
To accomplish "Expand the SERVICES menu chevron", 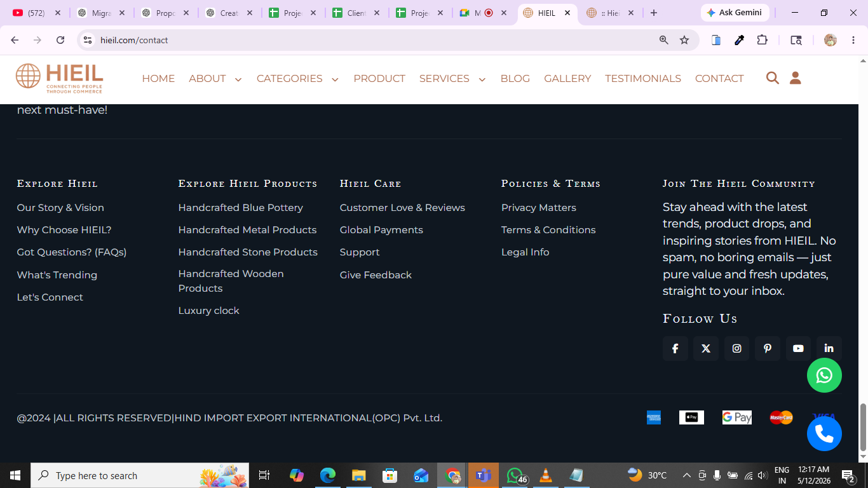I will (x=482, y=79).
